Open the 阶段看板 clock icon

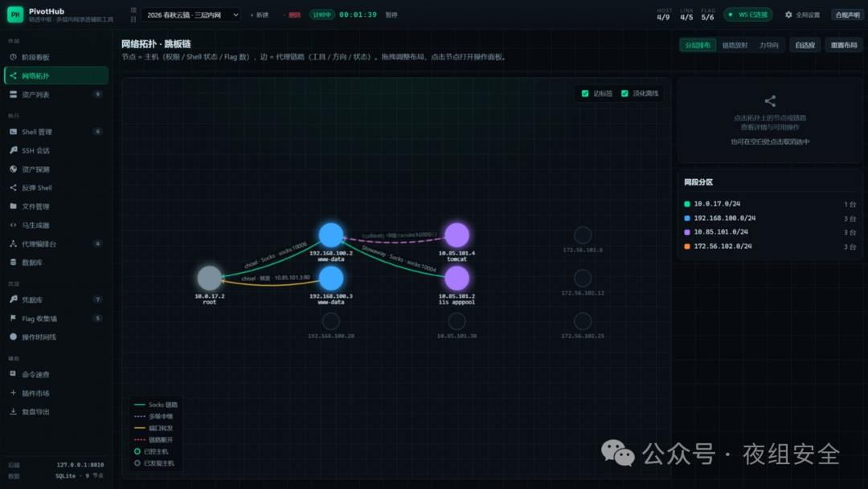(x=14, y=57)
